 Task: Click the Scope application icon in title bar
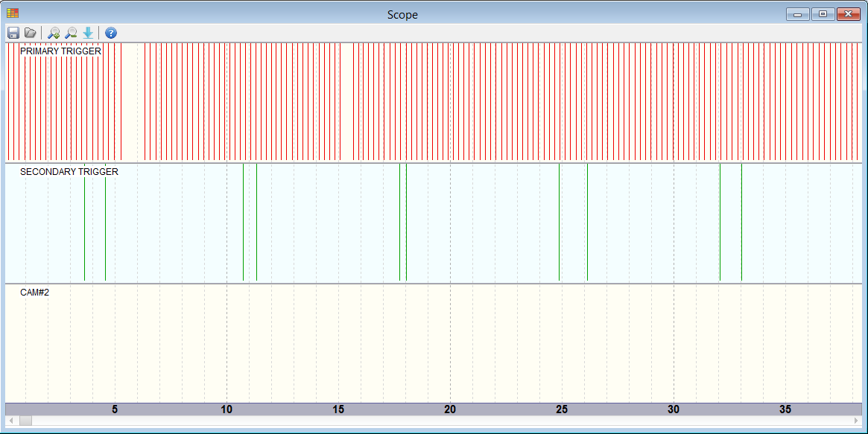tap(13, 13)
